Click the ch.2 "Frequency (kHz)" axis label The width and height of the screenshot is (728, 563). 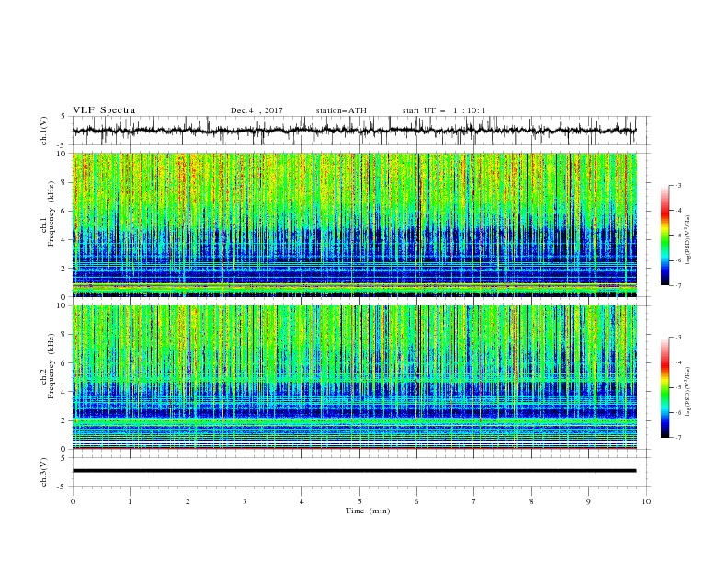[x=51, y=365]
